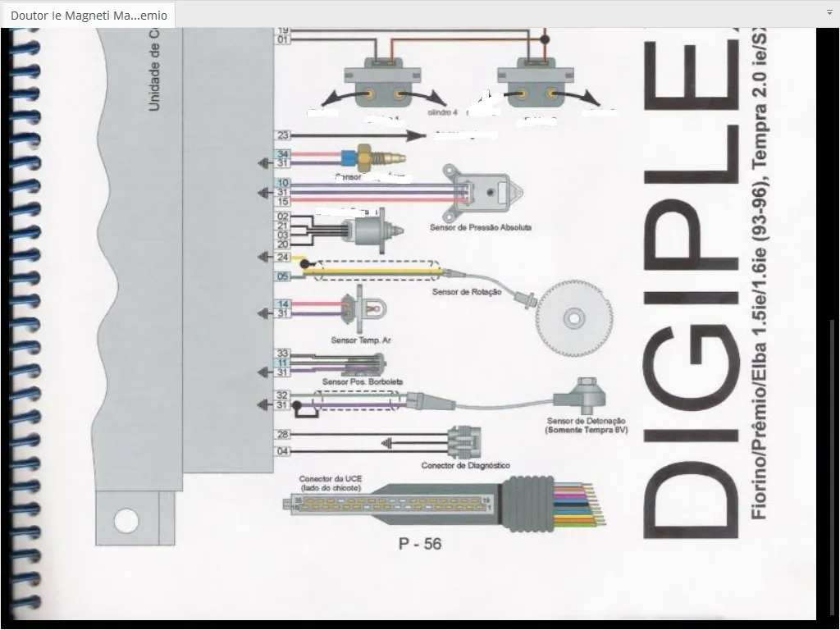Click the 'Conector da UCE' label
The height and width of the screenshot is (630, 840).
331,479
